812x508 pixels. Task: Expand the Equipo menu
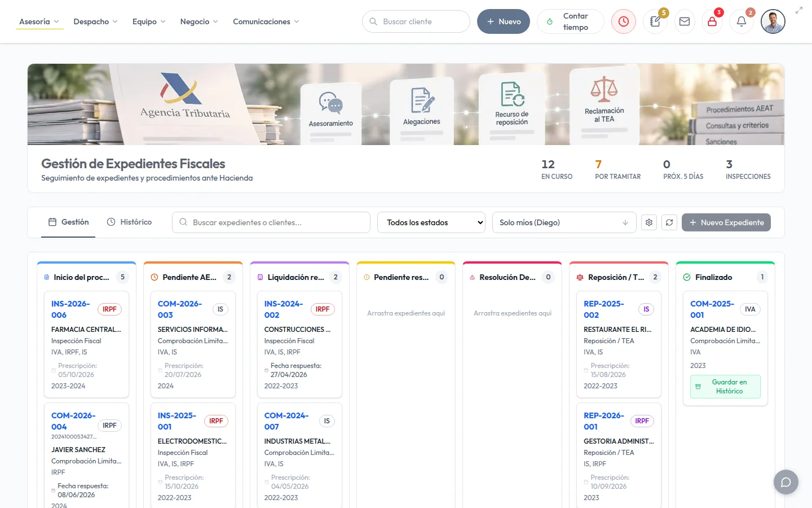pos(149,21)
